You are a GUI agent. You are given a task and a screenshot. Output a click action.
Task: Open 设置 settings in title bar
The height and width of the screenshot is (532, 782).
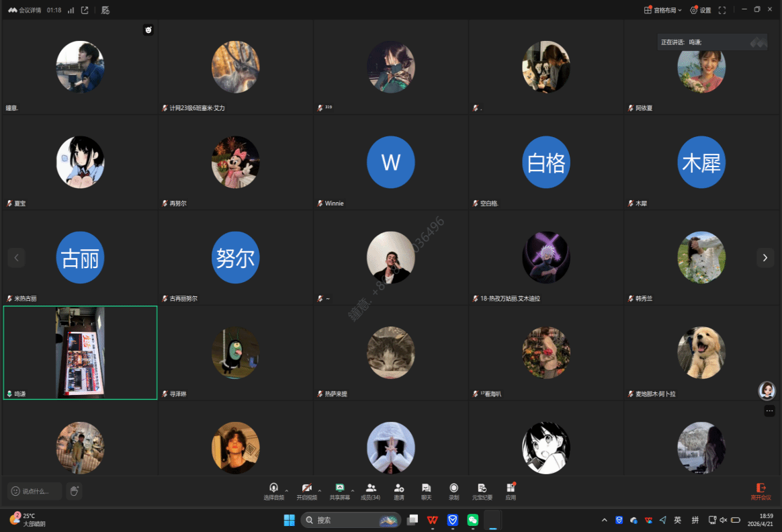tap(700, 10)
